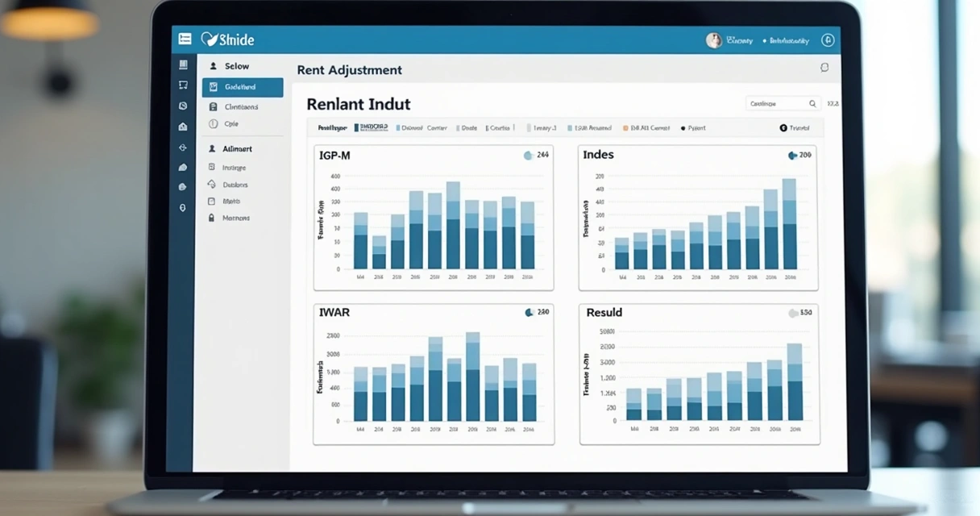Click the icon next to 200 on the Indes card

point(792,155)
